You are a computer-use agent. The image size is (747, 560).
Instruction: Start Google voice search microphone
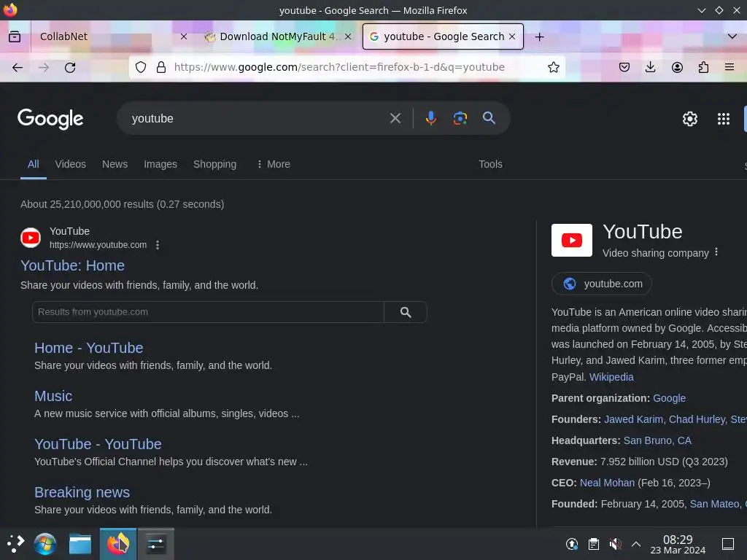(430, 118)
